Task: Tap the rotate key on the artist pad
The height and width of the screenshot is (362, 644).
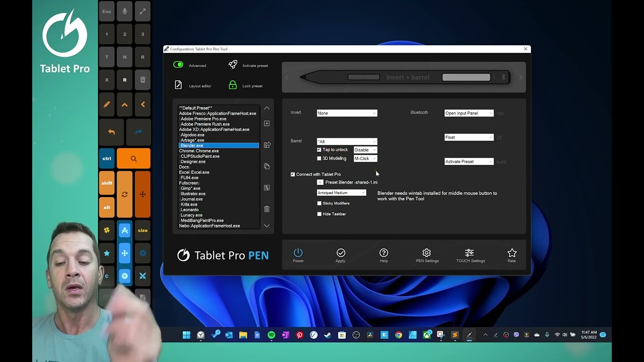Action: click(125, 194)
